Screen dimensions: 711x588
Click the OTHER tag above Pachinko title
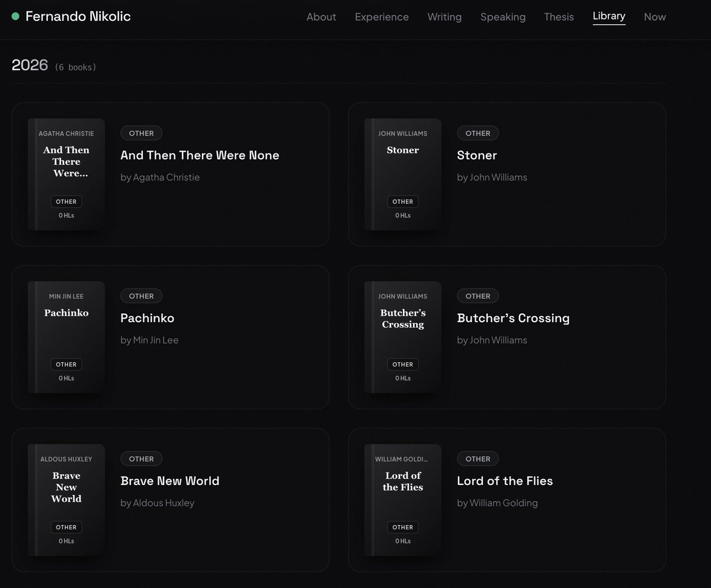(x=141, y=296)
